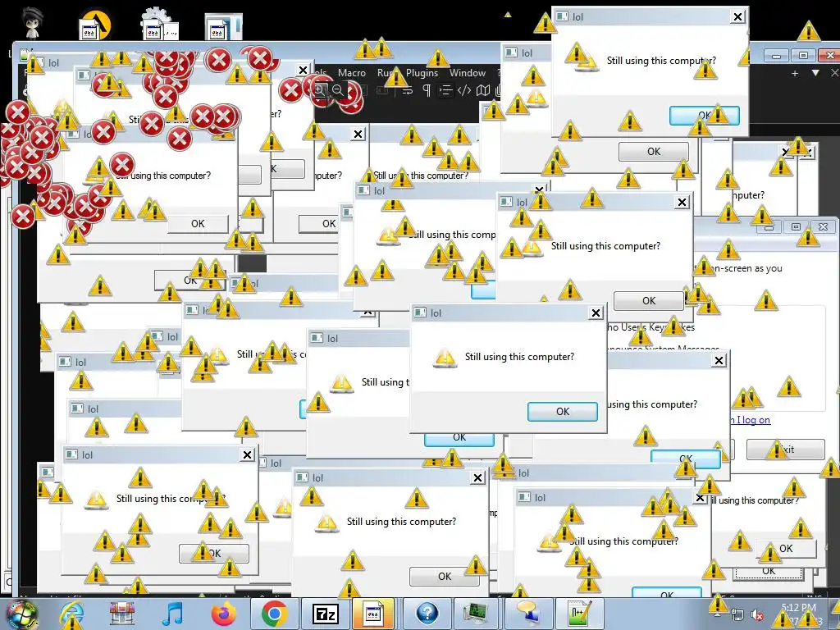The height and width of the screenshot is (630, 840).
Task: Click Zoom In in Notepad++ toolbar
Action: click(319, 90)
